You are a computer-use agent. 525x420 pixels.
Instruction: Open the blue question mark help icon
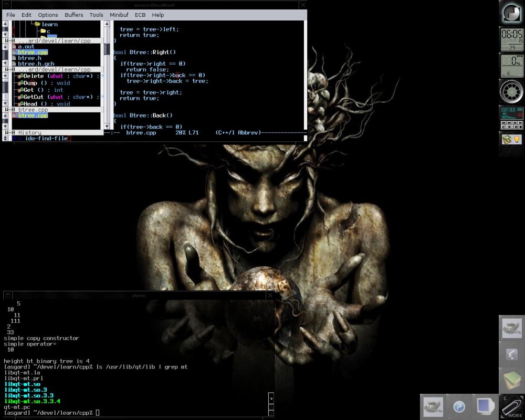(x=459, y=406)
